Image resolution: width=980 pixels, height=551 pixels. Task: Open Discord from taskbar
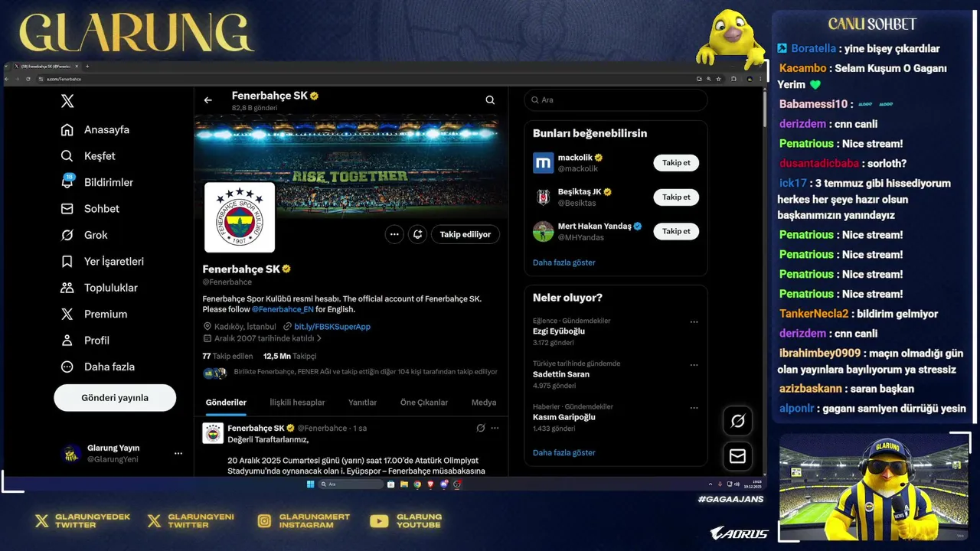[443, 484]
